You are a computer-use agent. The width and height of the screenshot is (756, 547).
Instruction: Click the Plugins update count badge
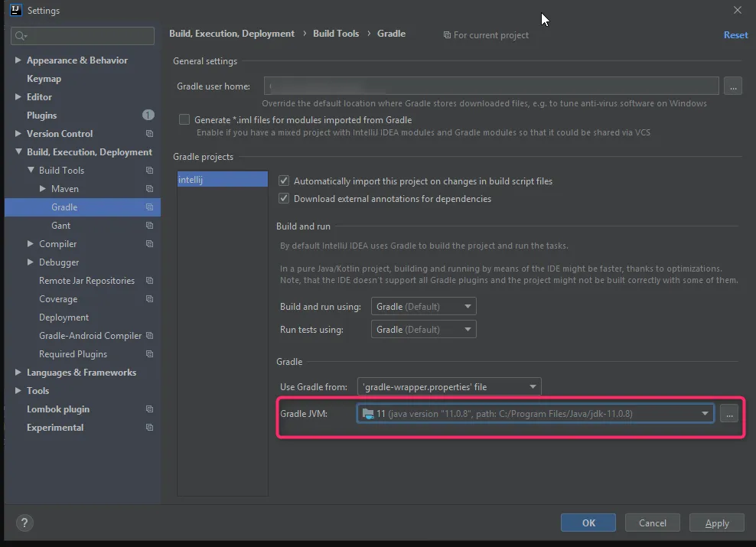pos(148,115)
